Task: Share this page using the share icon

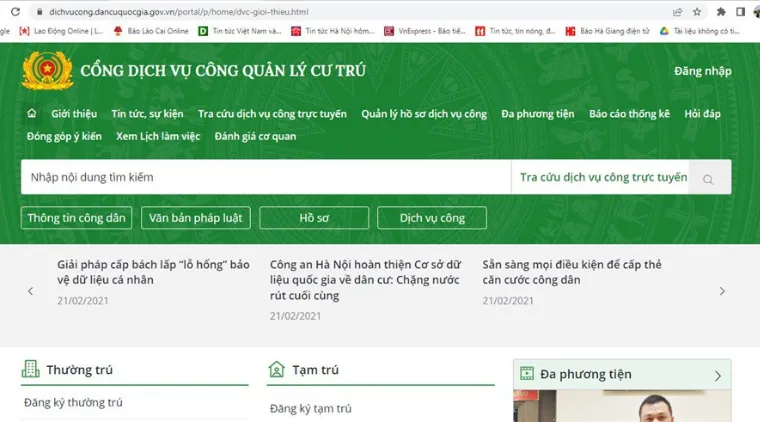Action: (x=677, y=12)
